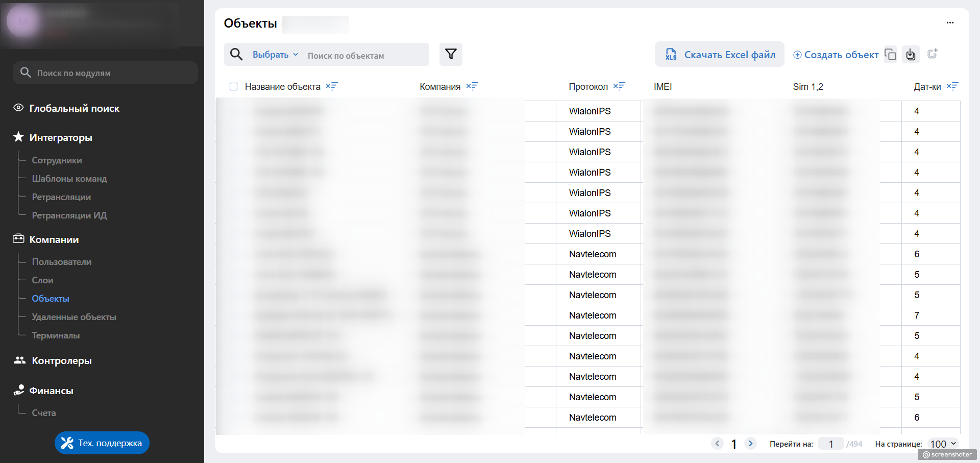The width and height of the screenshot is (980, 463).
Task: Click the copy object icon
Action: pyautogui.click(x=891, y=54)
